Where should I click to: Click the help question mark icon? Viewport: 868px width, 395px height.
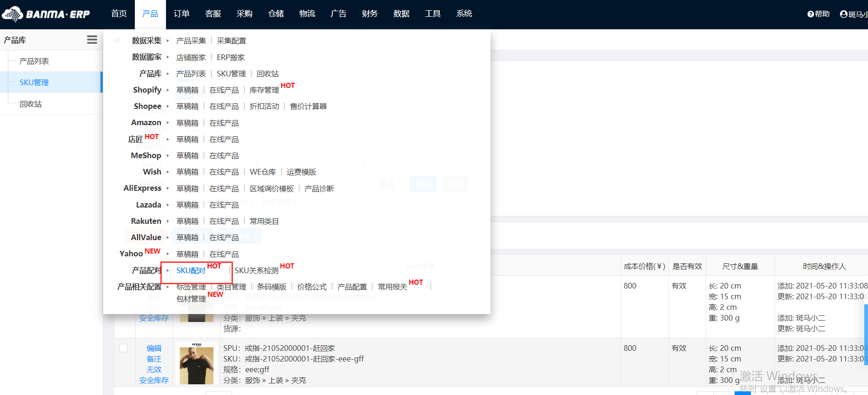pos(810,14)
